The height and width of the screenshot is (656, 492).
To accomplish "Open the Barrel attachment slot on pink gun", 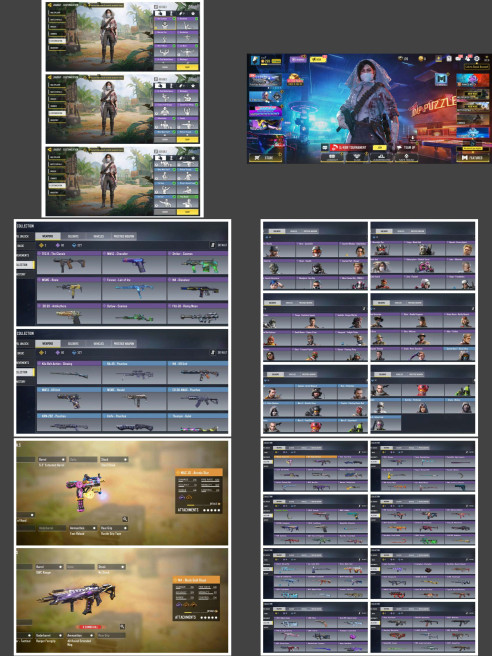I will (x=52, y=459).
